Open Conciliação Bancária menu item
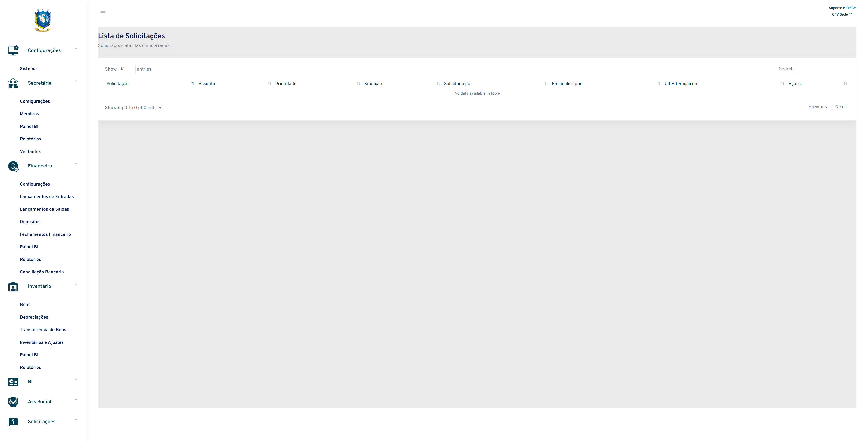The width and height of the screenshot is (868, 442). (x=41, y=272)
